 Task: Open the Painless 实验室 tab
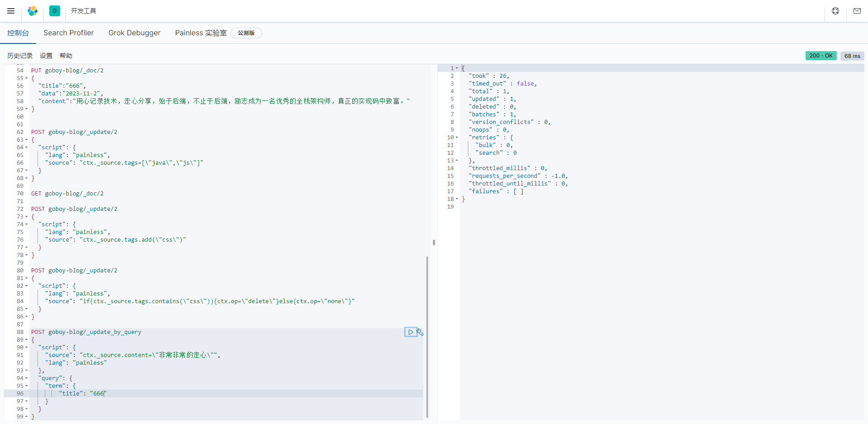coord(201,33)
